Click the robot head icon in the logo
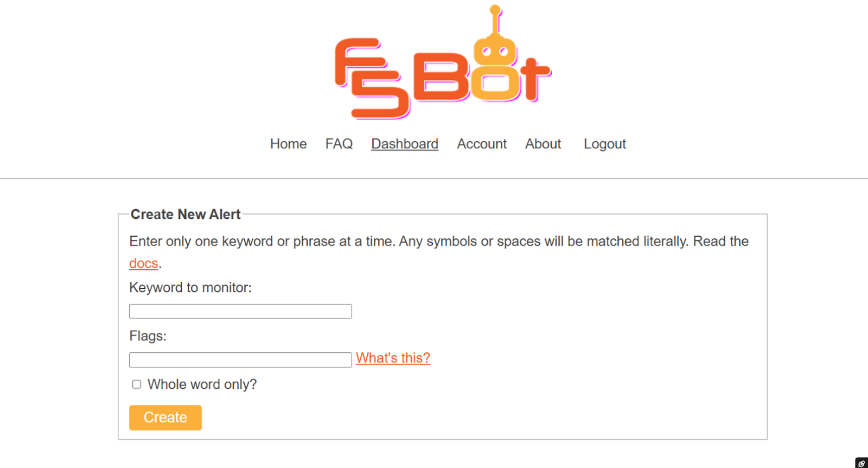868x468 pixels. [x=494, y=52]
